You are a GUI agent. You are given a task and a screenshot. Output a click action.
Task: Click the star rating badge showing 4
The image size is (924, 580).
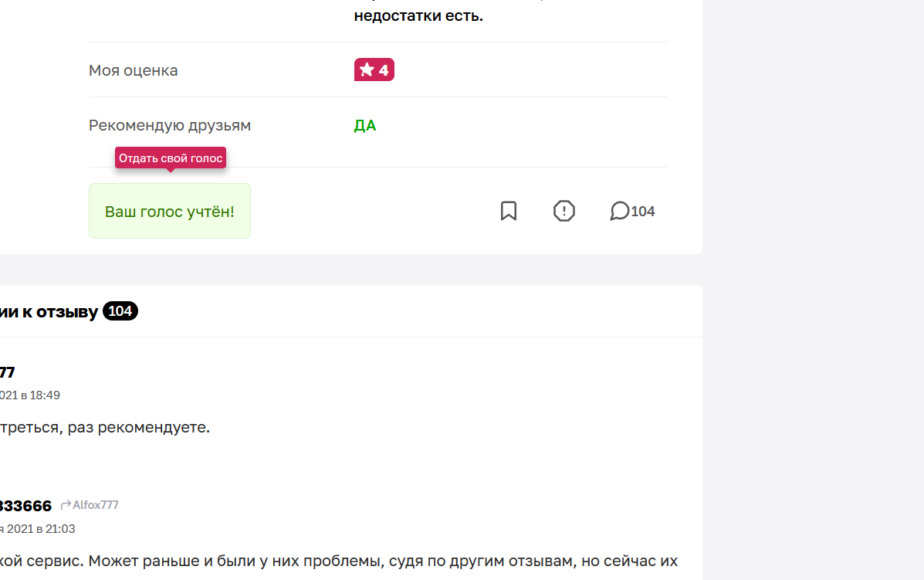click(374, 70)
